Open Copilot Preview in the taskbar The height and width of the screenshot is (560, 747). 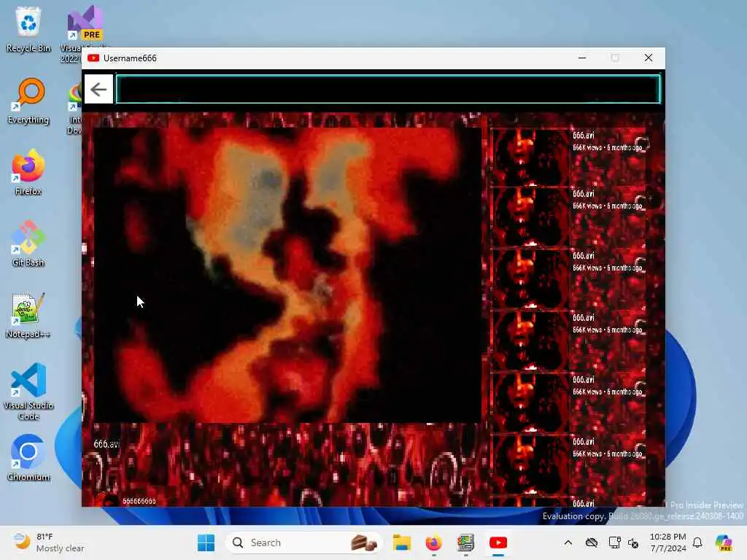pos(723,542)
